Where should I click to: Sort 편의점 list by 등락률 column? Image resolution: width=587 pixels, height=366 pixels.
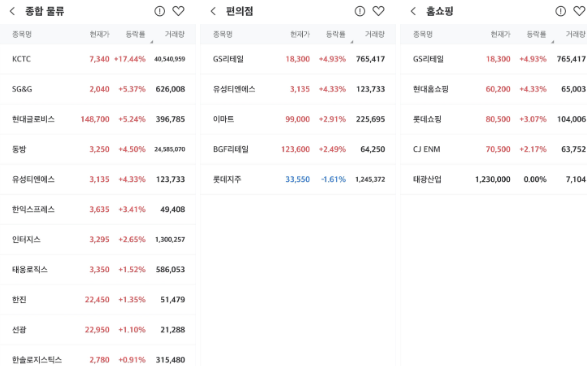tap(336, 34)
